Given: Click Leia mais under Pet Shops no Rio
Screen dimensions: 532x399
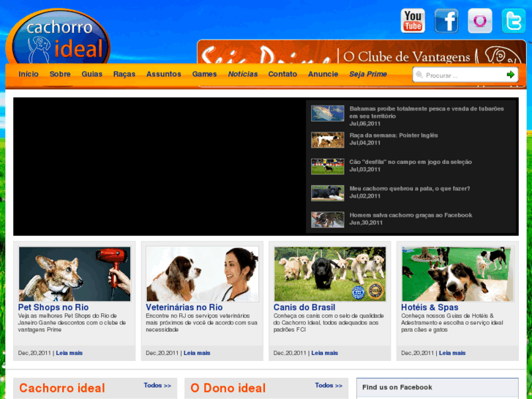Looking at the screenshot, I should [70, 353].
